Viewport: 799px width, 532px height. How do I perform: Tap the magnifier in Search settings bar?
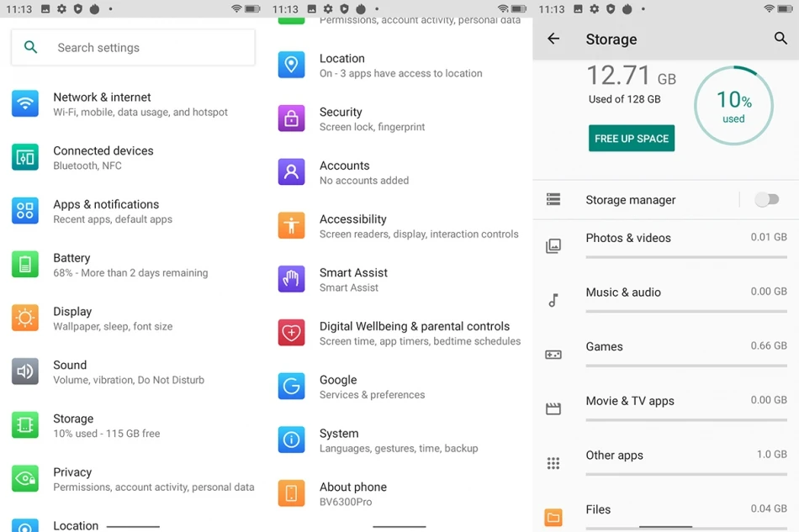point(30,47)
